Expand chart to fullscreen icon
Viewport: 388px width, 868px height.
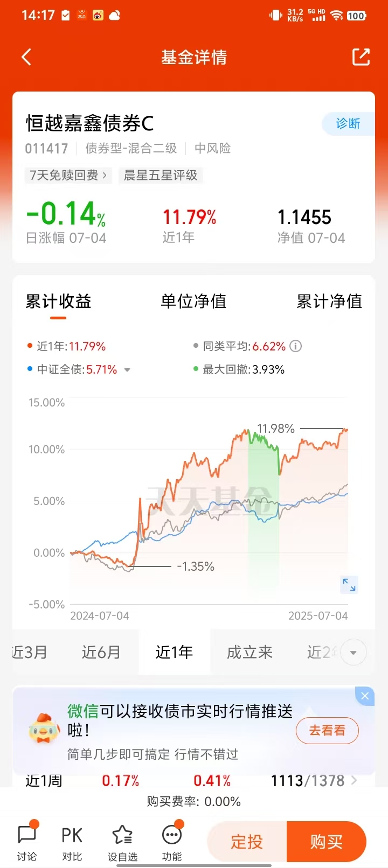pyautogui.click(x=349, y=585)
